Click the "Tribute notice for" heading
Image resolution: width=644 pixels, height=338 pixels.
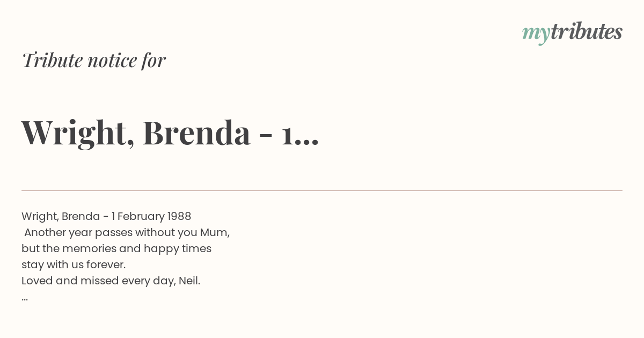(x=94, y=60)
